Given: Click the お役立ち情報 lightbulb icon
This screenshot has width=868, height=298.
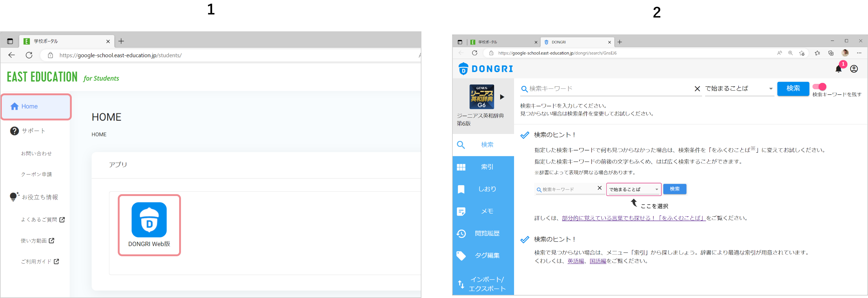Looking at the screenshot, I should 14,197.
